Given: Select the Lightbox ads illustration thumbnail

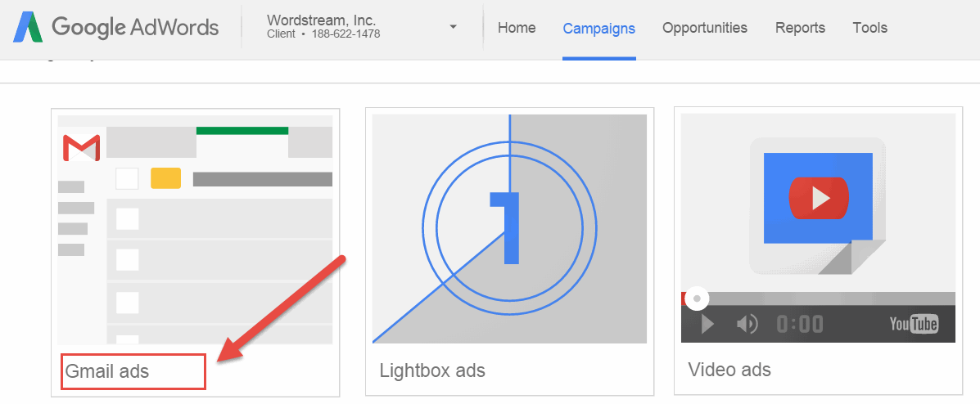Looking at the screenshot, I should click(509, 228).
